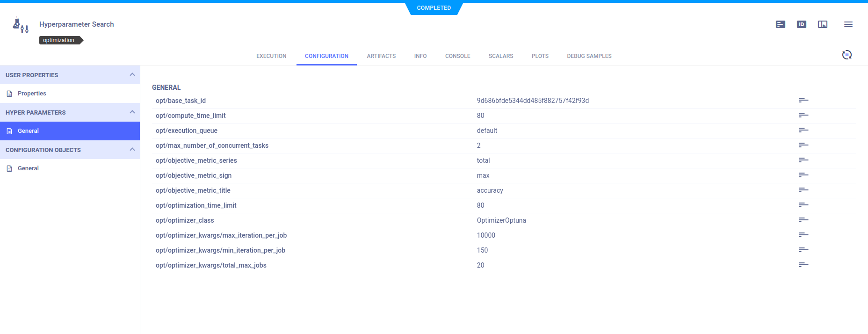
Task: Go to the Console tab
Action: [x=457, y=56]
